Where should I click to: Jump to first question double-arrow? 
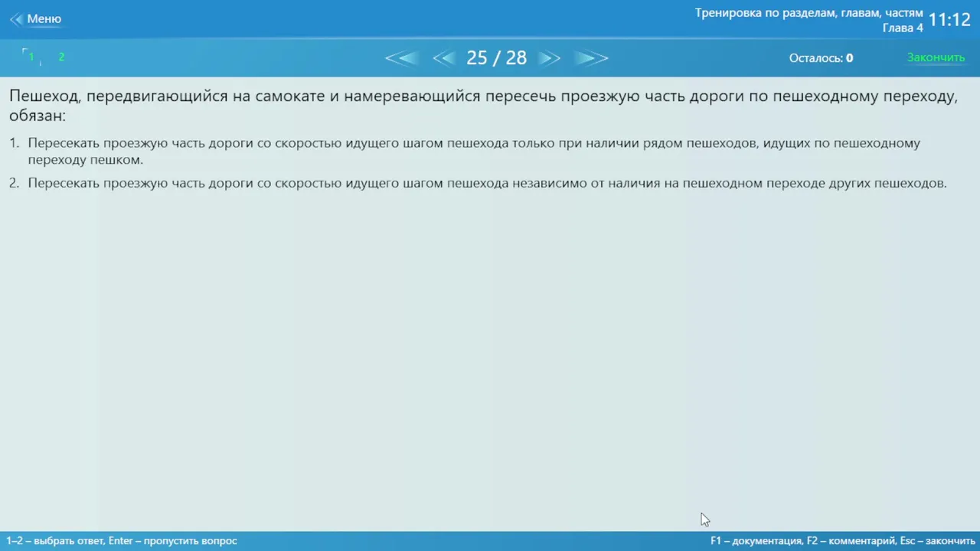coord(401,58)
